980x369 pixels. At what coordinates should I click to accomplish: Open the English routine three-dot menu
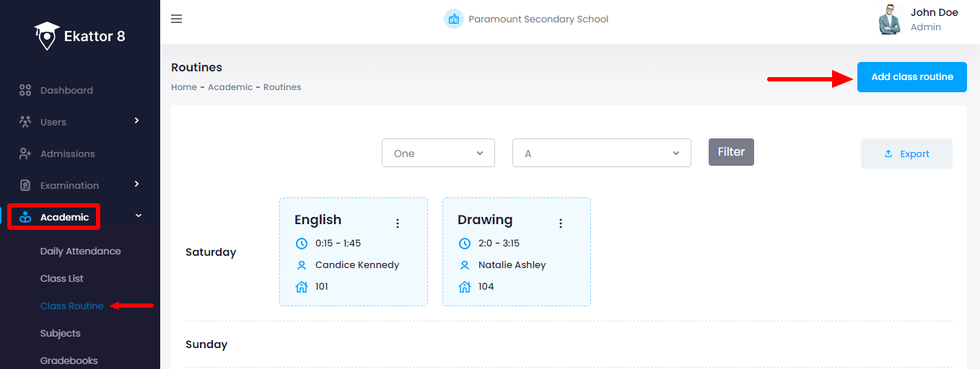coord(397,223)
